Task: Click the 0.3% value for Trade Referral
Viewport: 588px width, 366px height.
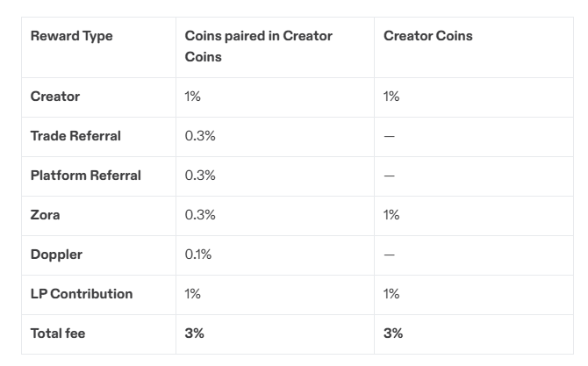Action: coord(200,136)
